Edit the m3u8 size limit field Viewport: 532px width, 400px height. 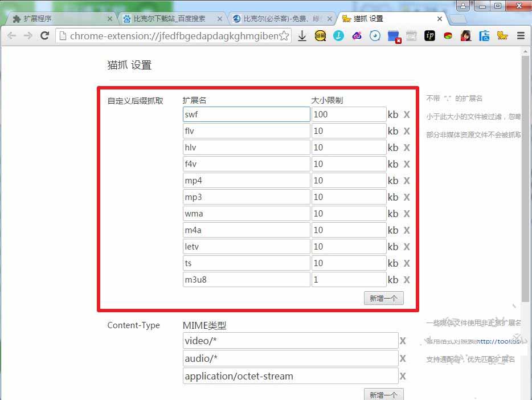pyautogui.click(x=349, y=280)
